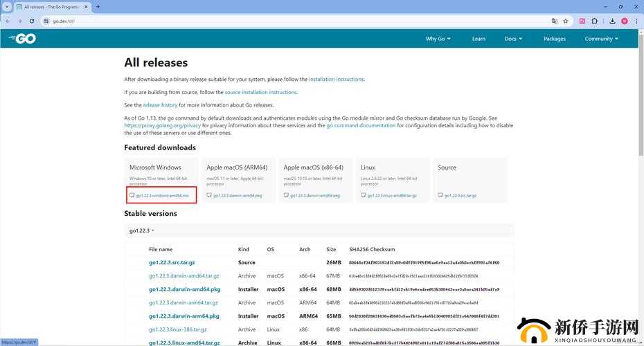Open the Community dropdown menu

[x=601, y=39]
